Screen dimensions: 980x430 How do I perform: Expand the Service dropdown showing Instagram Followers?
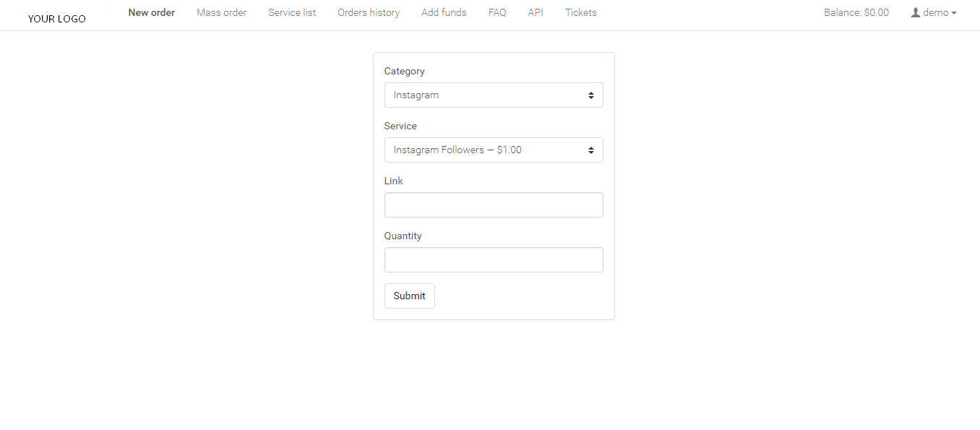493,150
